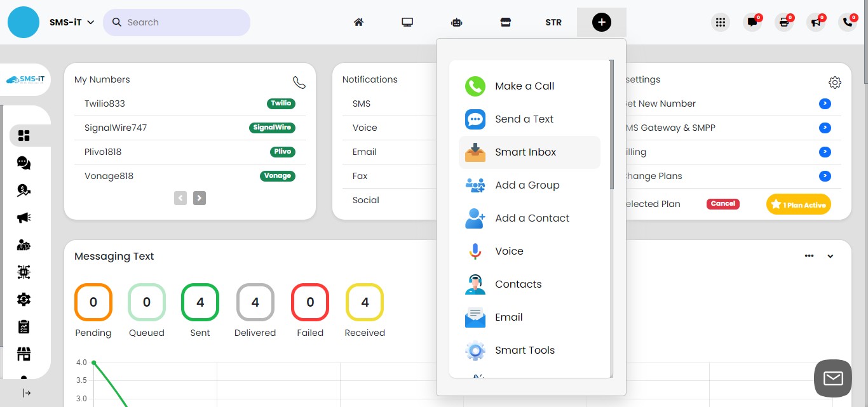868x407 pixels.
Task: Open arrow next to Get New Number
Action: (x=825, y=103)
